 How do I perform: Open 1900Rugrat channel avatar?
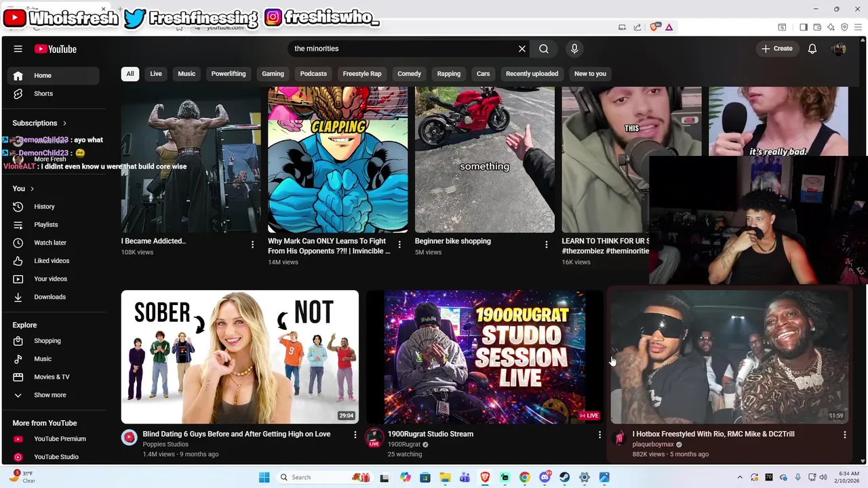click(374, 438)
